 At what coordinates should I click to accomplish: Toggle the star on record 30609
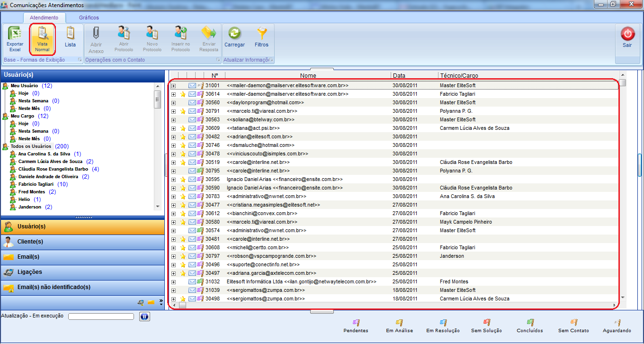pos(183,128)
